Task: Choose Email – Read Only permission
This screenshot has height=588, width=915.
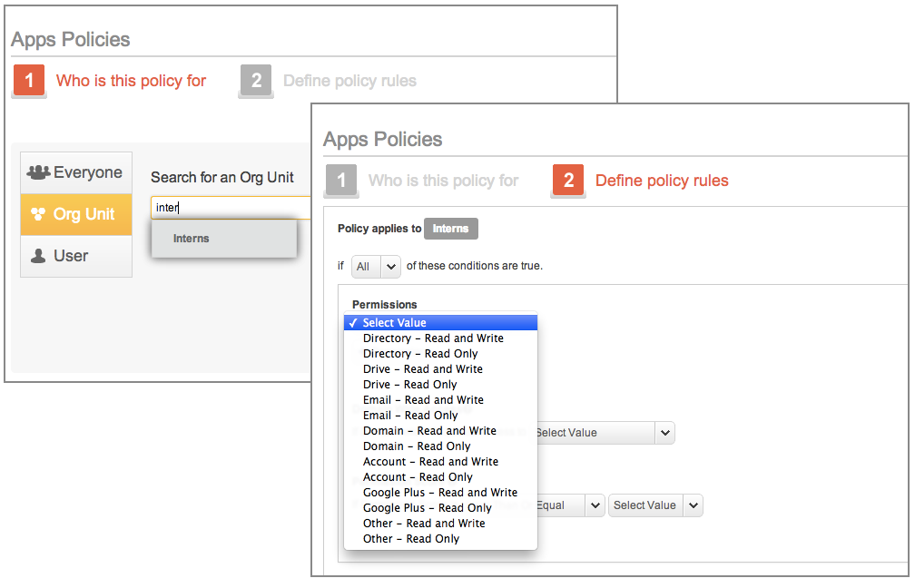Action: point(410,416)
